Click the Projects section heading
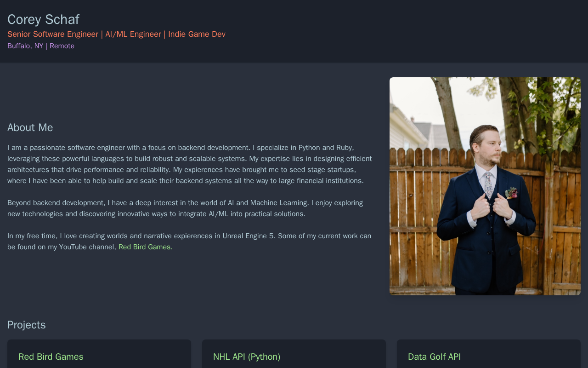 click(x=27, y=325)
